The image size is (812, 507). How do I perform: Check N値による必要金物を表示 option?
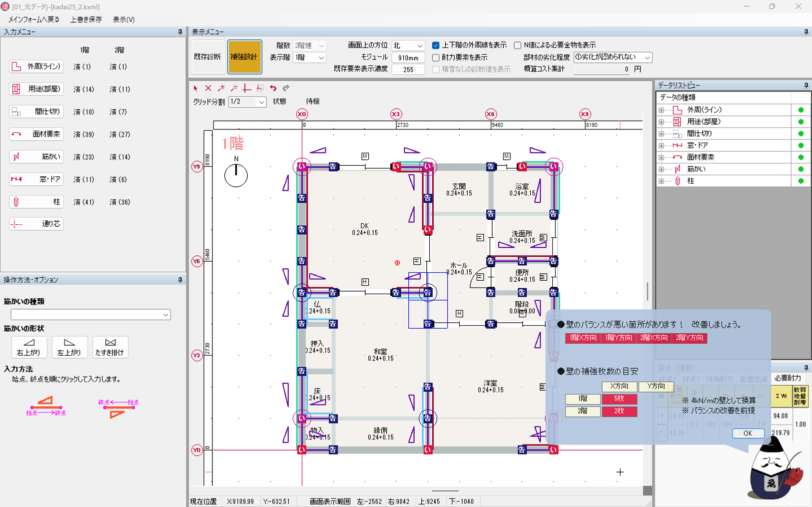point(518,45)
